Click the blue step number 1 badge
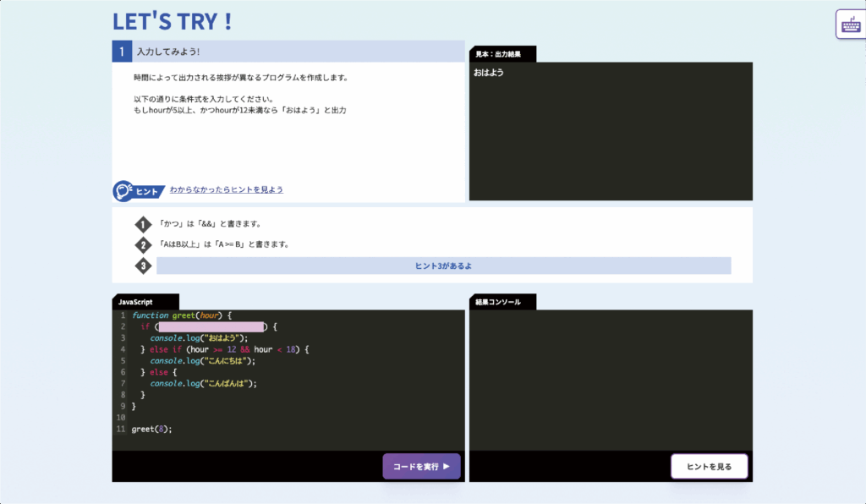This screenshot has height=504, width=866. click(122, 52)
